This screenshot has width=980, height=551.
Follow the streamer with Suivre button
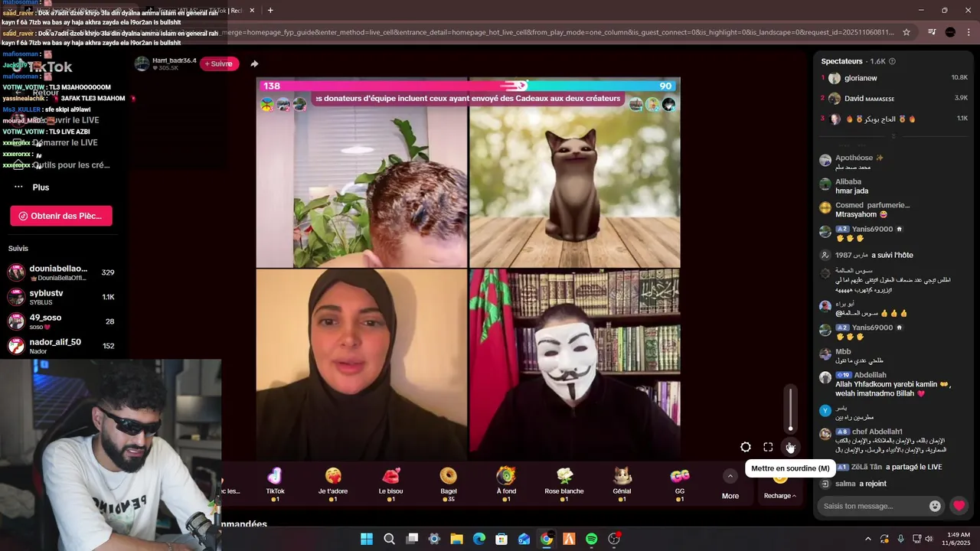219,64
